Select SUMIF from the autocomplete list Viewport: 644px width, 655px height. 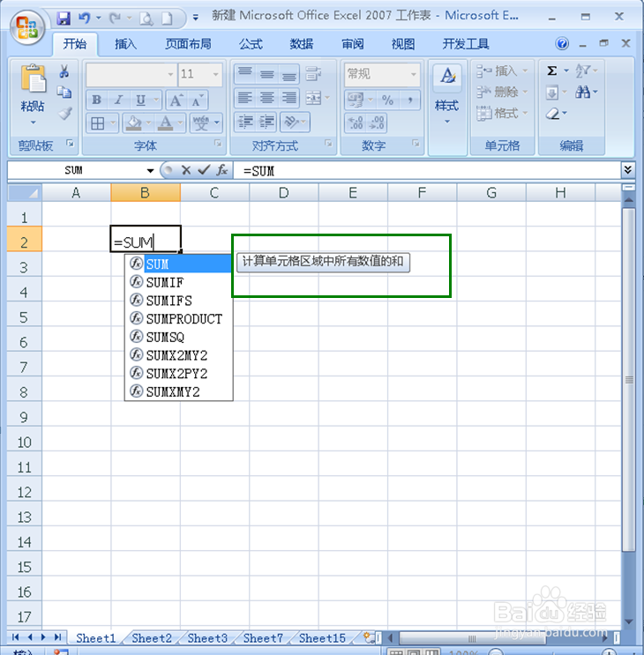coord(179,282)
